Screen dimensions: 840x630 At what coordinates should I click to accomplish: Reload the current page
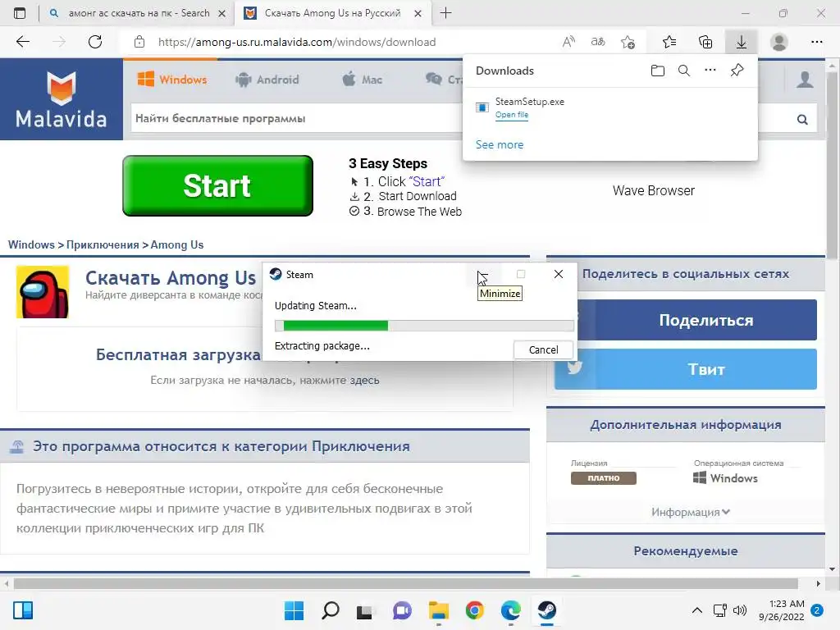click(x=95, y=42)
